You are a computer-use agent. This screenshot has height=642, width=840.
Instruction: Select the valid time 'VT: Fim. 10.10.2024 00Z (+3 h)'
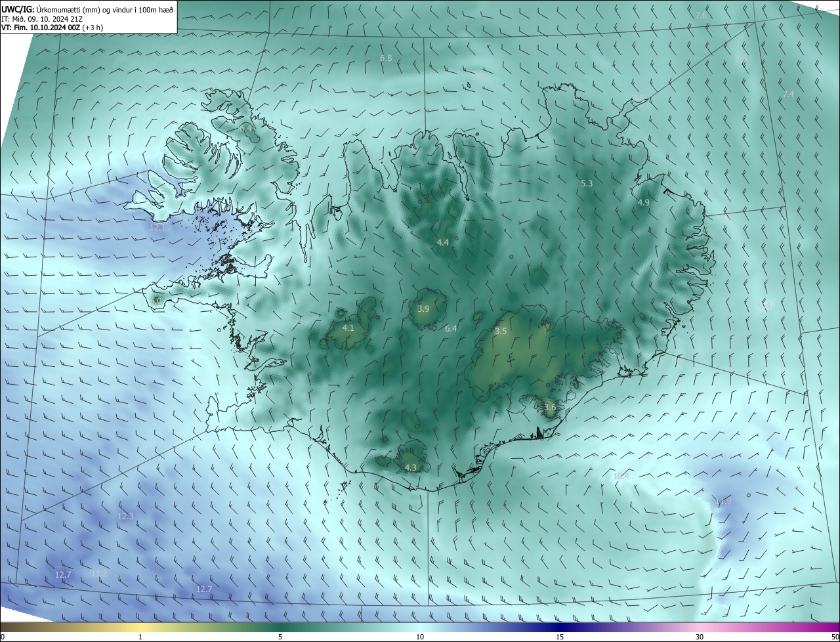52,28
